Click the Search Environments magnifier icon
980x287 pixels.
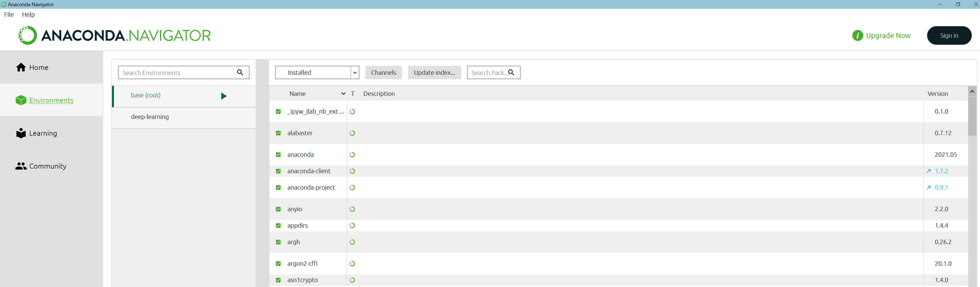[x=240, y=72]
